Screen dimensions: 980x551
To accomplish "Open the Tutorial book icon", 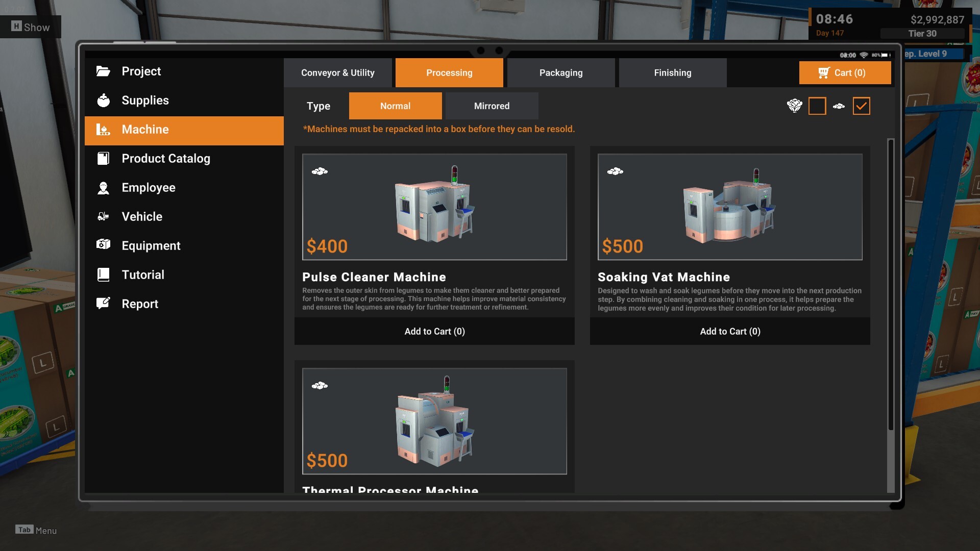I will click(103, 275).
